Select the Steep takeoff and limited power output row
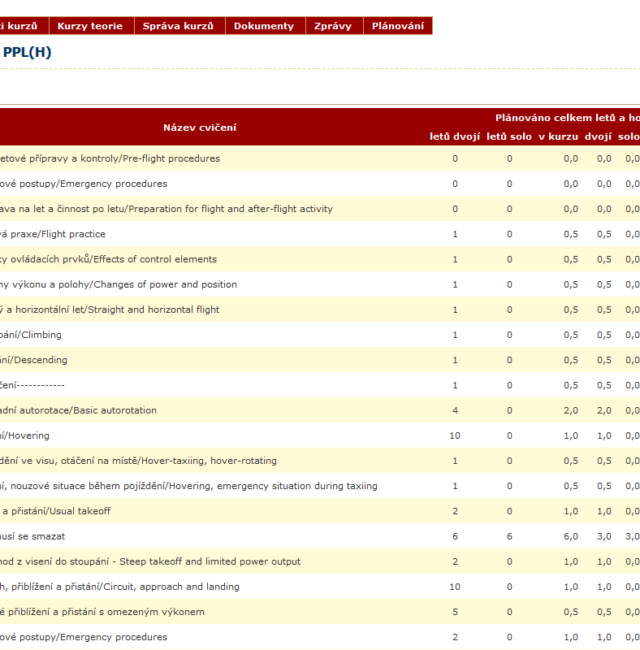Screen dimensions: 640x650 (x=320, y=561)
